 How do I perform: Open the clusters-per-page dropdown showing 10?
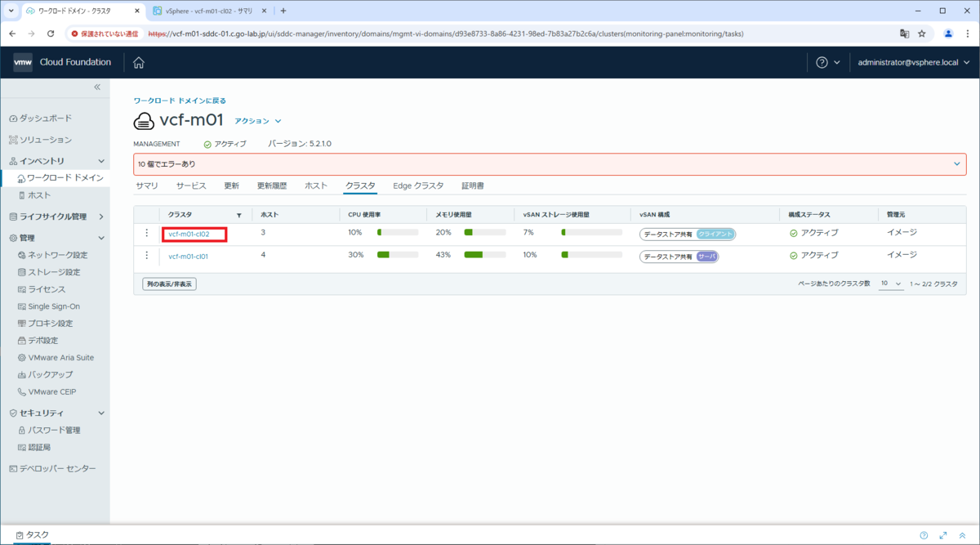pos(891,284)
